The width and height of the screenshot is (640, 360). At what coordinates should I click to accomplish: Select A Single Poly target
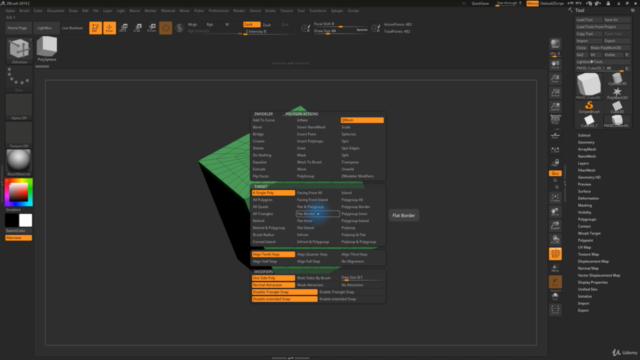(x=273, y=193)
